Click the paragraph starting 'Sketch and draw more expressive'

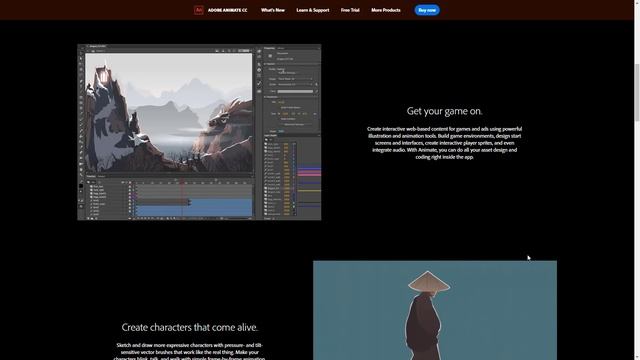tap(190, 352)
